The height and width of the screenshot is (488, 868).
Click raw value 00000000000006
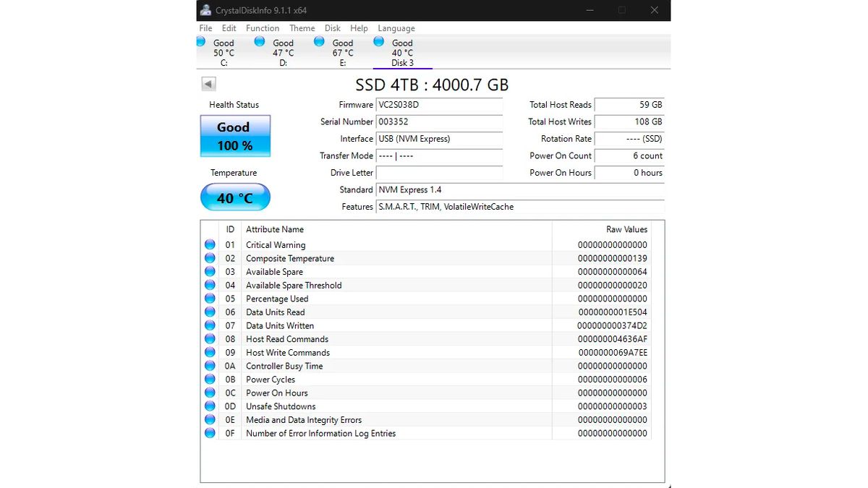coord(613,380)
